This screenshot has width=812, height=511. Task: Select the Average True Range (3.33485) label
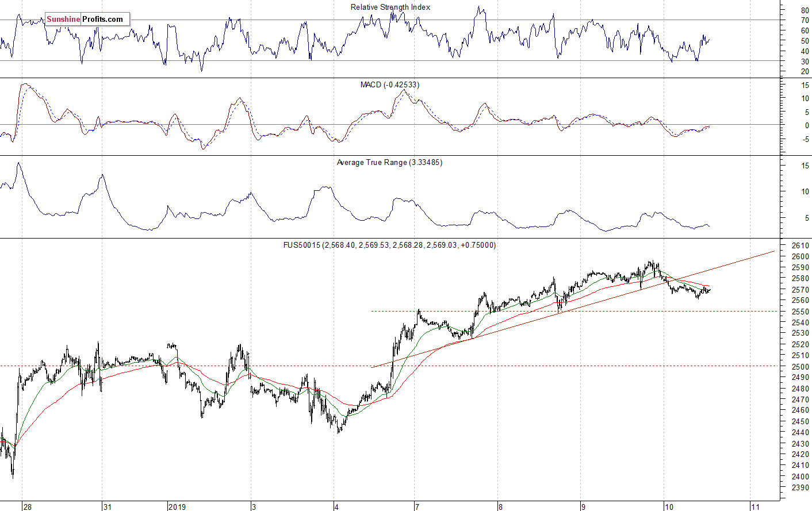tap(389, 162)
